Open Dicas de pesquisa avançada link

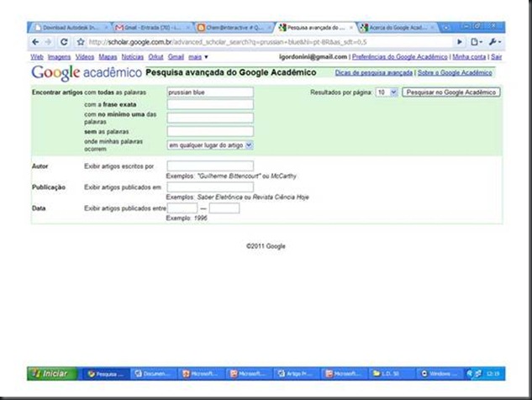[x=374, y=72]
